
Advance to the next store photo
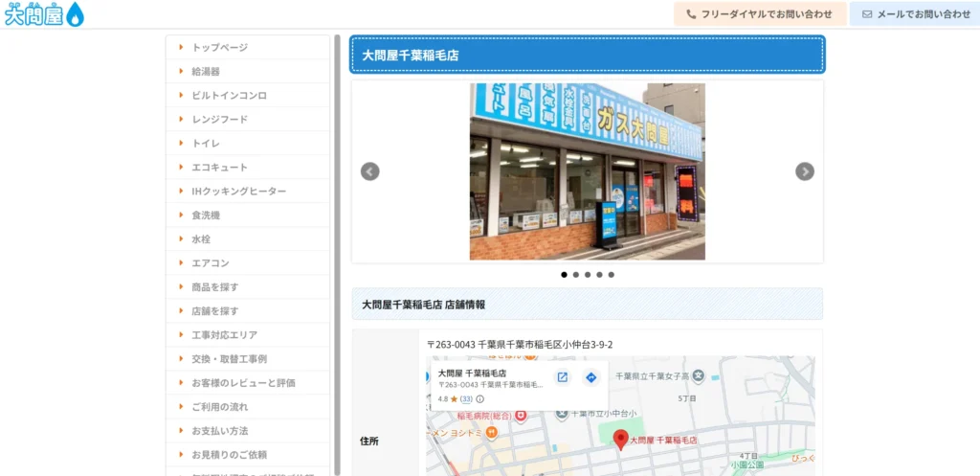(x=805, y=171)
